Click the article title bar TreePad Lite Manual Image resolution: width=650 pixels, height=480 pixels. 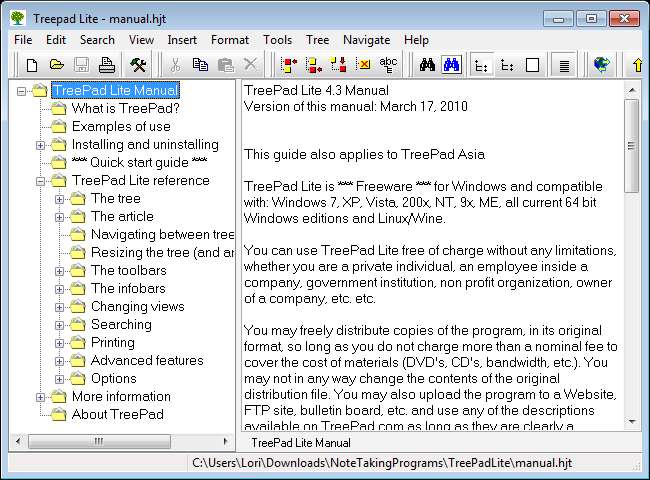tap(301, 443)
